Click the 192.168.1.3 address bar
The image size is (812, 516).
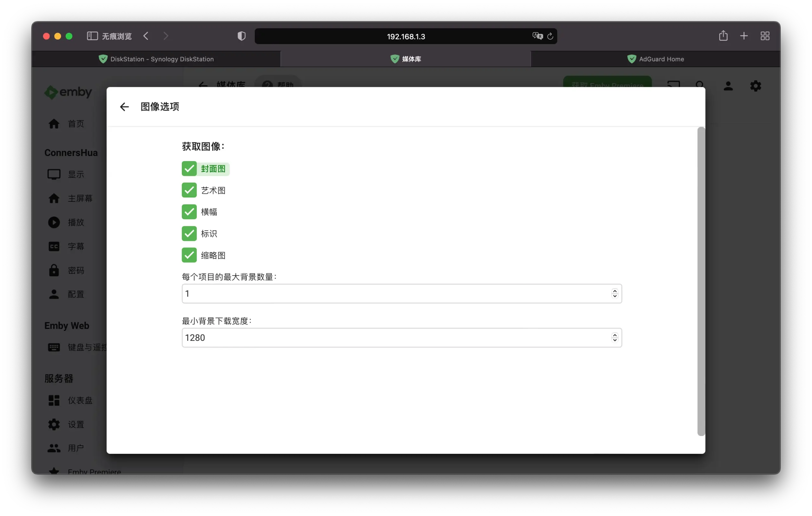[x=406, y=36]
